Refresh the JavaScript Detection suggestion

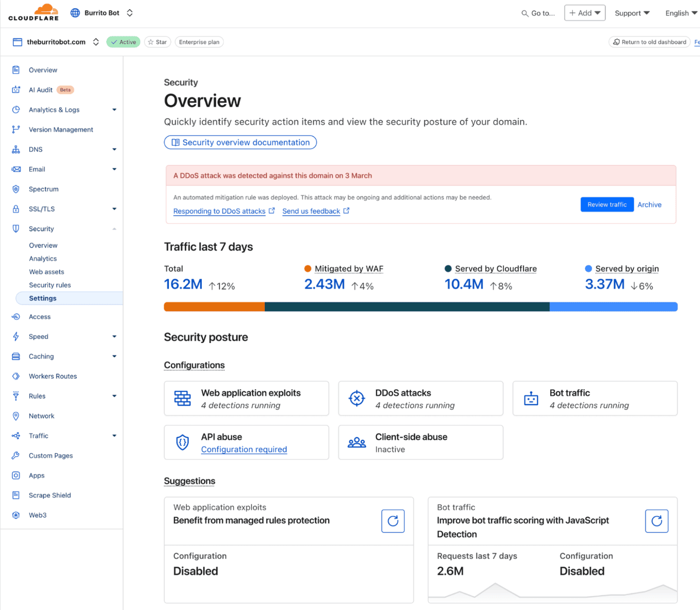coord(656,521)
